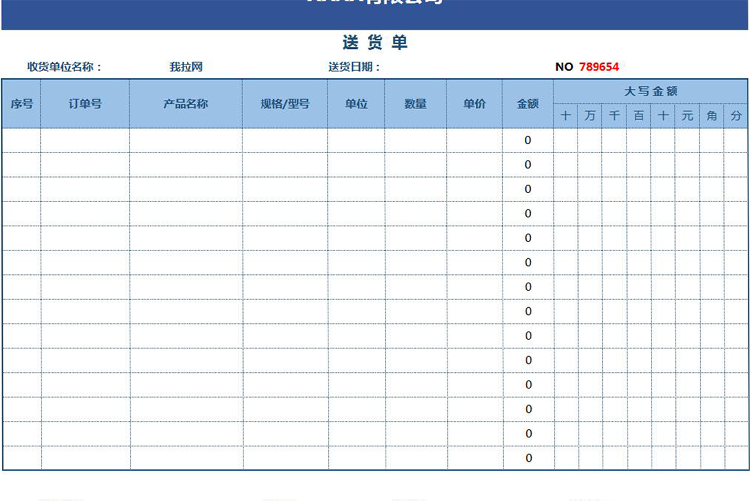Click the 送货日期 label

click(x=354, y=67)
